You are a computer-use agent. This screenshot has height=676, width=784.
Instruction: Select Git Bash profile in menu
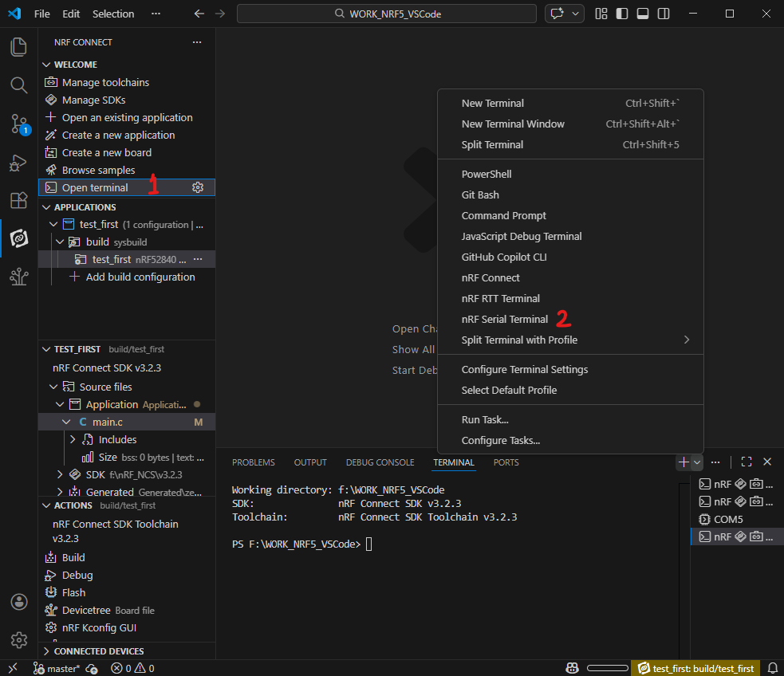click(x=570, y=195)
